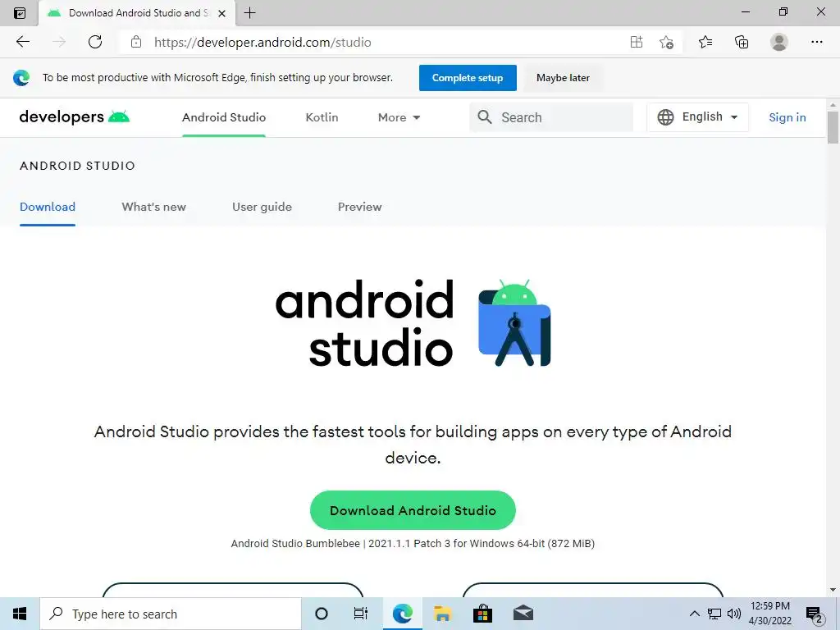Close the Download Android Studio tab
This screenshot has height=630, width=840.
click(221, 13)
